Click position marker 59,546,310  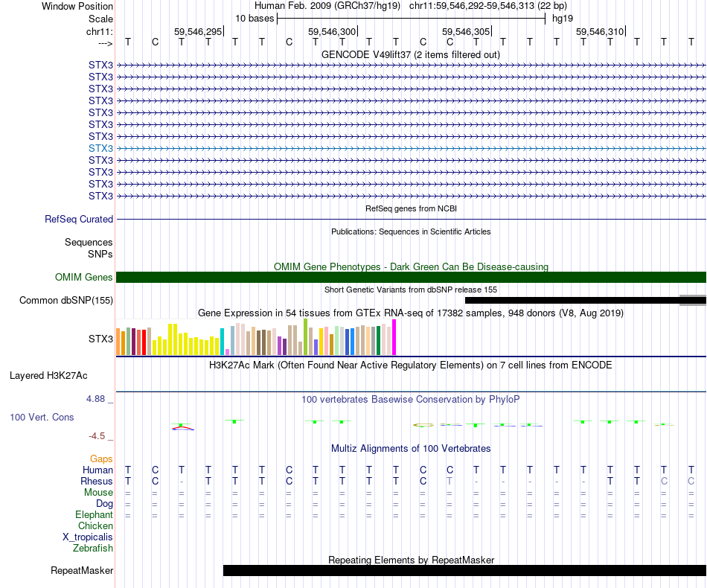(600, 31)
